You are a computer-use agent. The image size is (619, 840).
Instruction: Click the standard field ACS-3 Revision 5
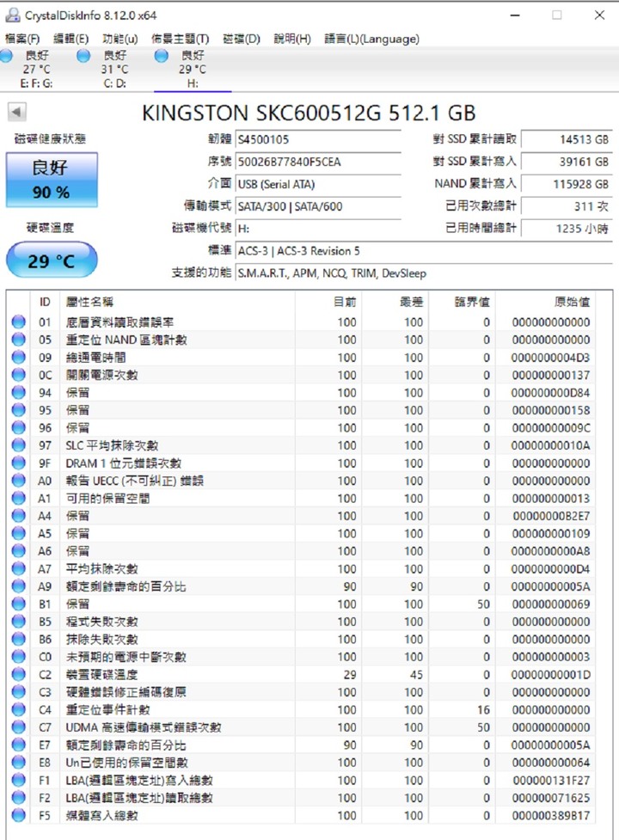point(424,251)
